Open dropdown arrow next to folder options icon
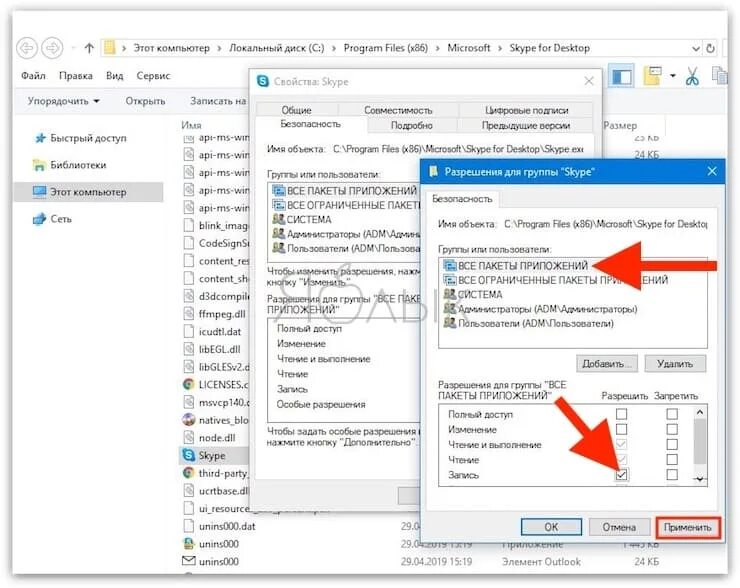 (673, 76)
